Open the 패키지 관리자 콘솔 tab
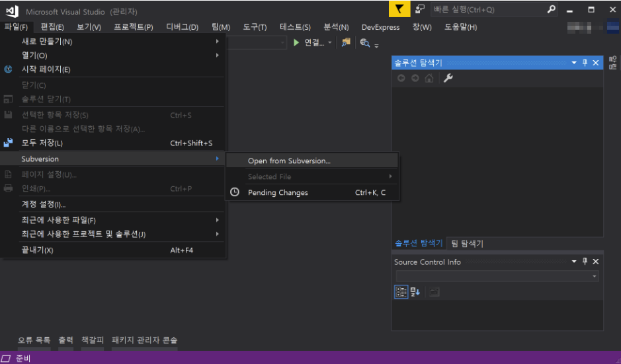 [x=145, y=340]
